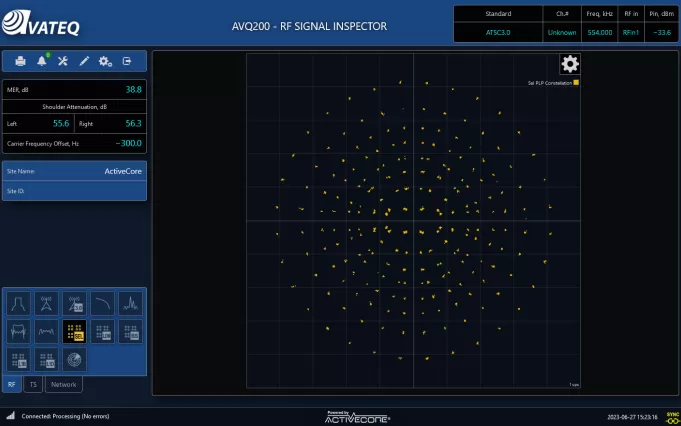Open the alarm bell notifications
The height and width of the screenshot is (426, 681).
(x=42, y=61)
